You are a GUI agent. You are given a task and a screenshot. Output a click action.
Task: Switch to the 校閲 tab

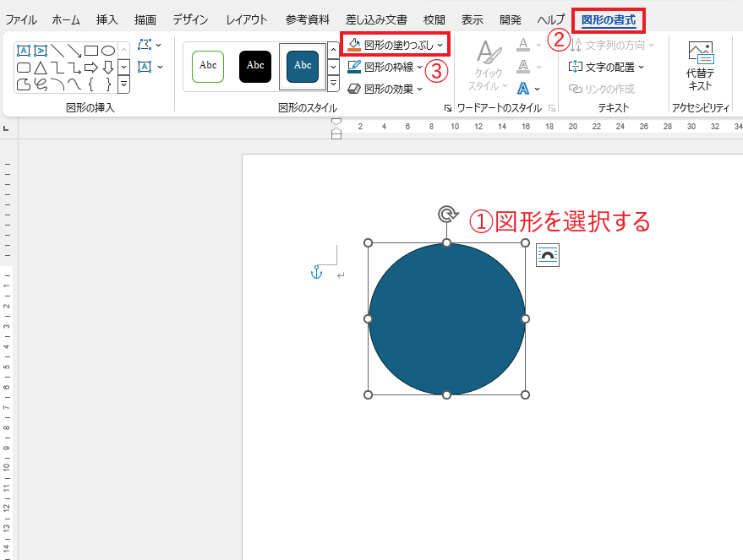coord(434,20)
